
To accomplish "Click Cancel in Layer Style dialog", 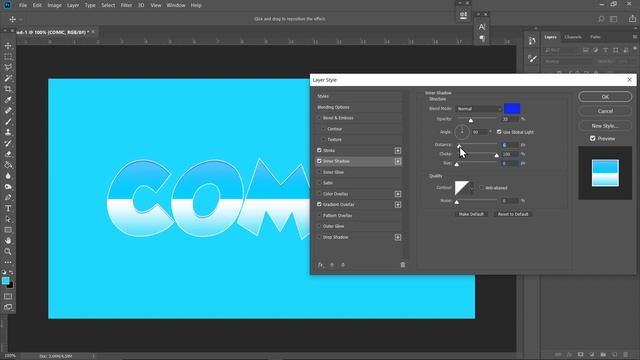I will point(605,111).
